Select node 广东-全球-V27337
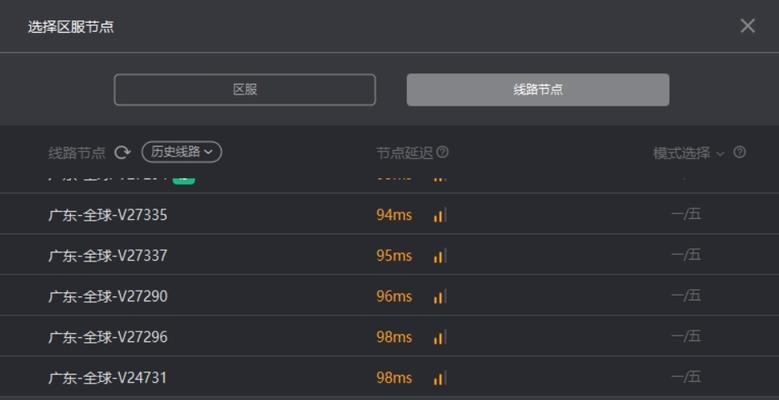779x400 pixels. point(390,255)
